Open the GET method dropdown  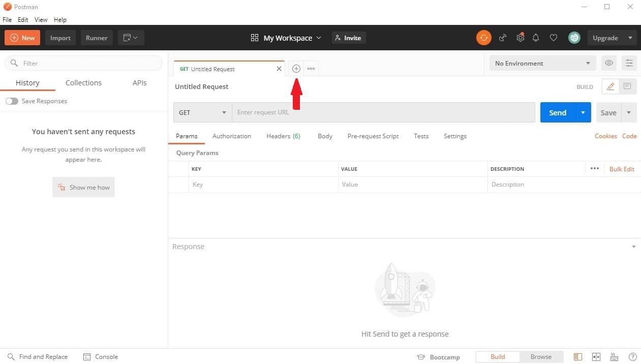(x=203, y=112)
